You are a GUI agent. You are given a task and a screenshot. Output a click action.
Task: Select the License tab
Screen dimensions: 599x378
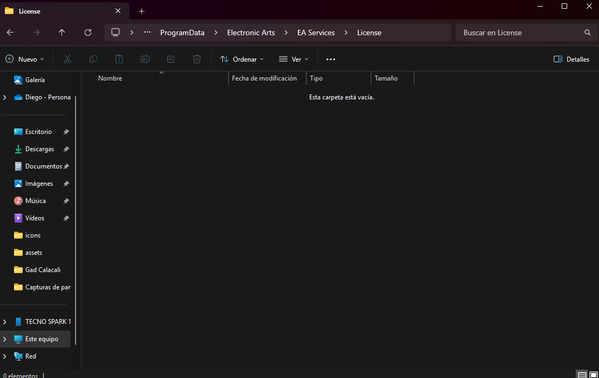(64, 11)
